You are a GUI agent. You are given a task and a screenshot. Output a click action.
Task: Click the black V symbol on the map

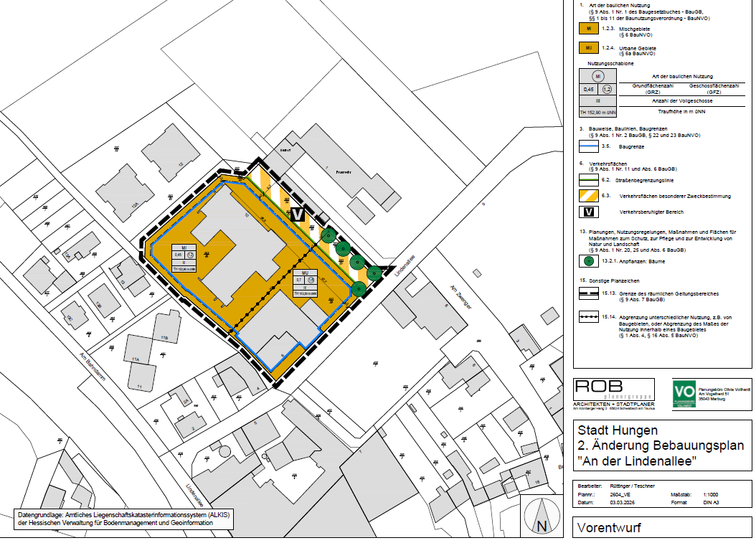pos(298,214)
